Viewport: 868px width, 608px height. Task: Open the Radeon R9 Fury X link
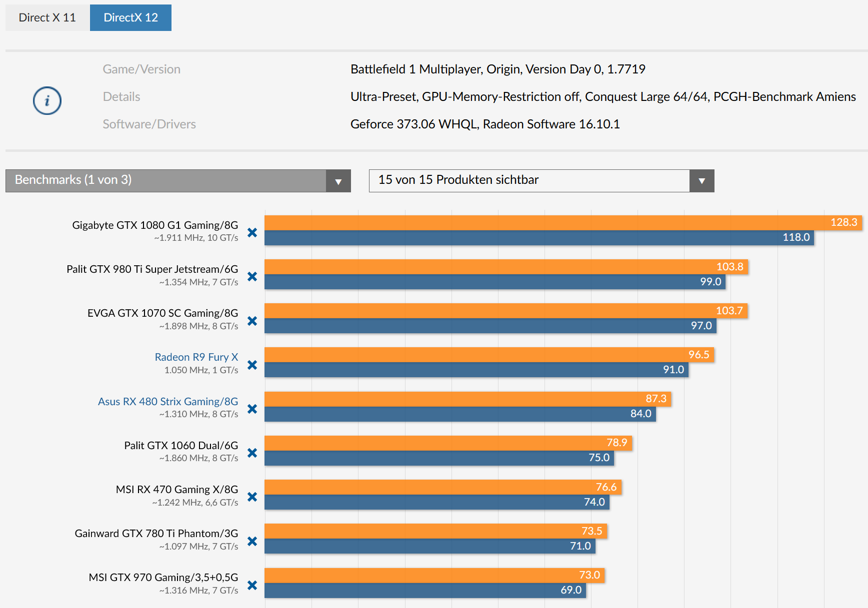click(196, 357)
